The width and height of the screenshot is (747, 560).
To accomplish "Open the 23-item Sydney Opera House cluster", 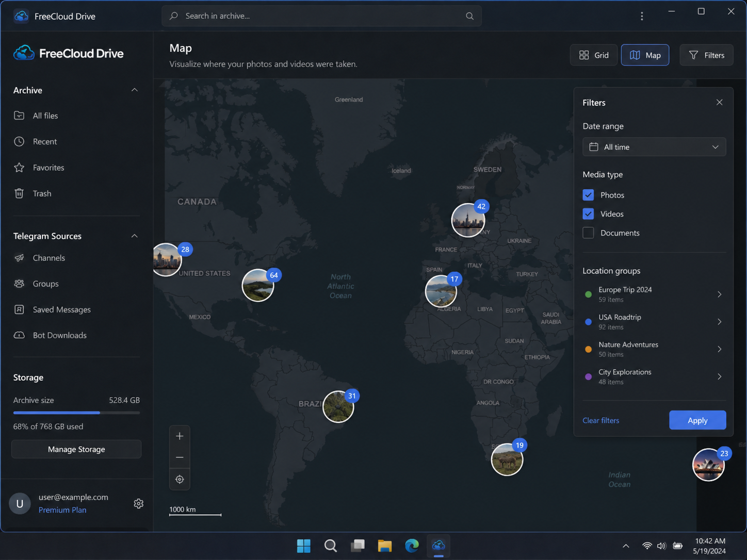I will pos(708,465).
